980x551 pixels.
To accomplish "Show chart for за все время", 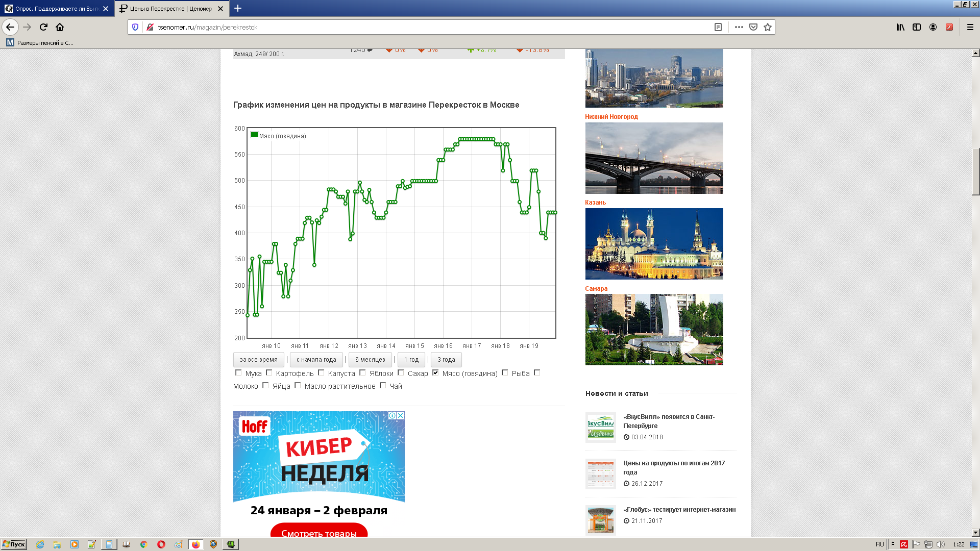I will click(x=259, y=360).
